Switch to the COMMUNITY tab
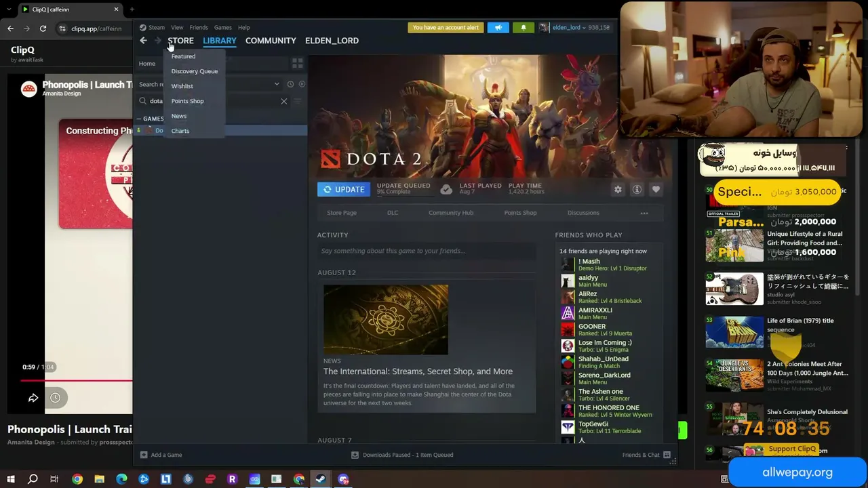 pos(271,41)
